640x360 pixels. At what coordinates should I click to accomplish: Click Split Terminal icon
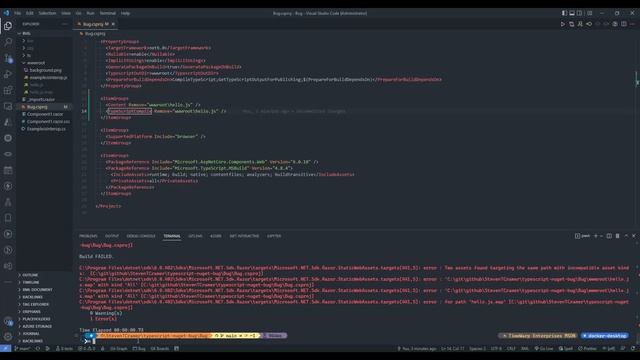click(609, 236)
